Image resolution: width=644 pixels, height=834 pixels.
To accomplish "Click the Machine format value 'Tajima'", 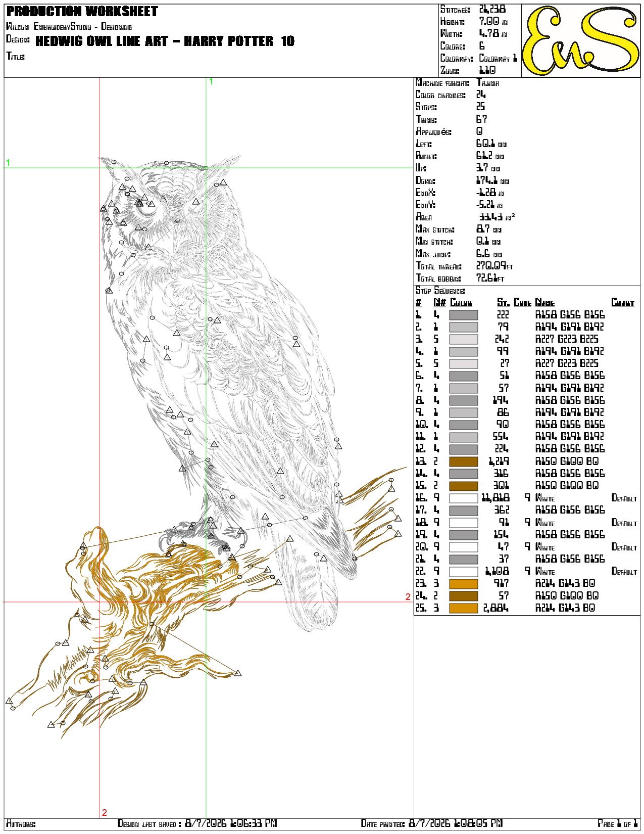I will tap(488, 83).
